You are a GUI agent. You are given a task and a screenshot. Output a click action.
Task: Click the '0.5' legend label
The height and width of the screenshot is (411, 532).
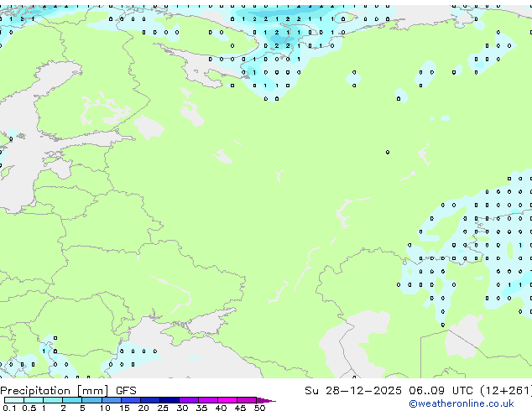pos(29,408)
